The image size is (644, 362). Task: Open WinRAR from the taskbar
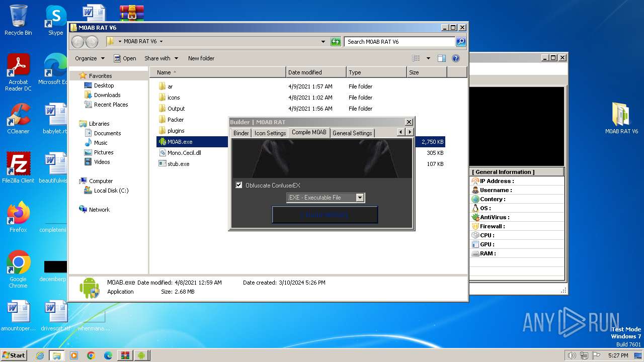tap(125, 355)
